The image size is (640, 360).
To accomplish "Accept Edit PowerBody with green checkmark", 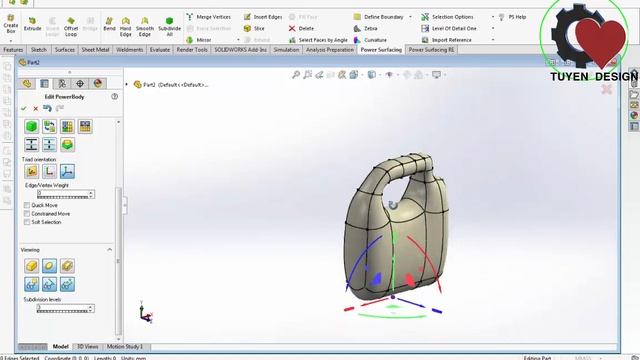I will [24, 109].
